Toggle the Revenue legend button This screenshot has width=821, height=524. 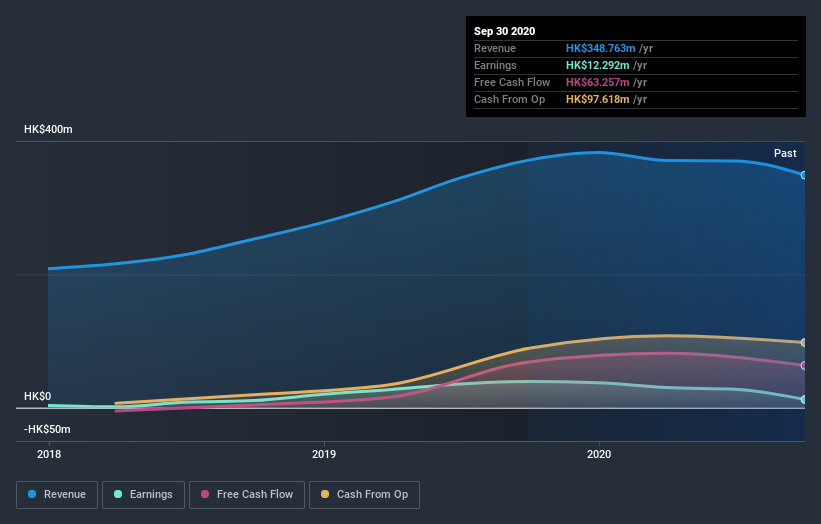point(57,495)
